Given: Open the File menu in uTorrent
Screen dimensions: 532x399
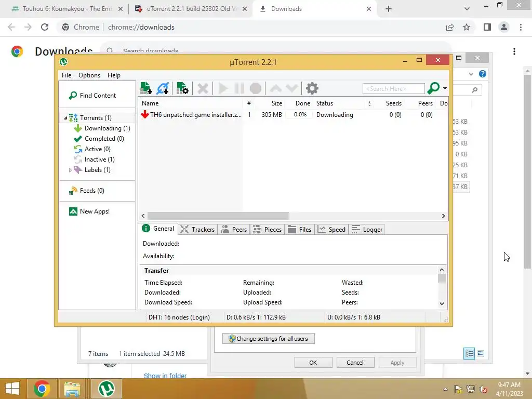Looking at the screenshot, I should (x=66, y=75).
